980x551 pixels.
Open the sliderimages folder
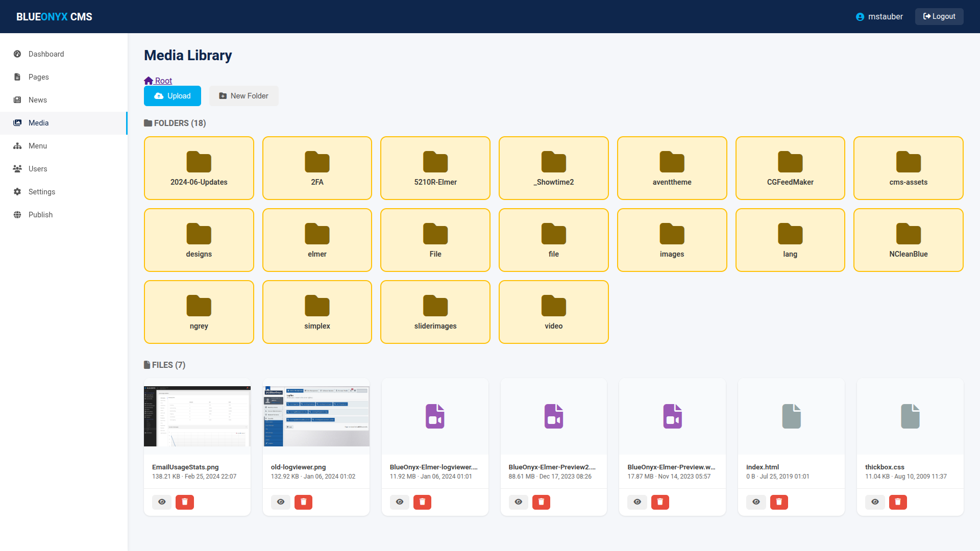coord(435,312)
